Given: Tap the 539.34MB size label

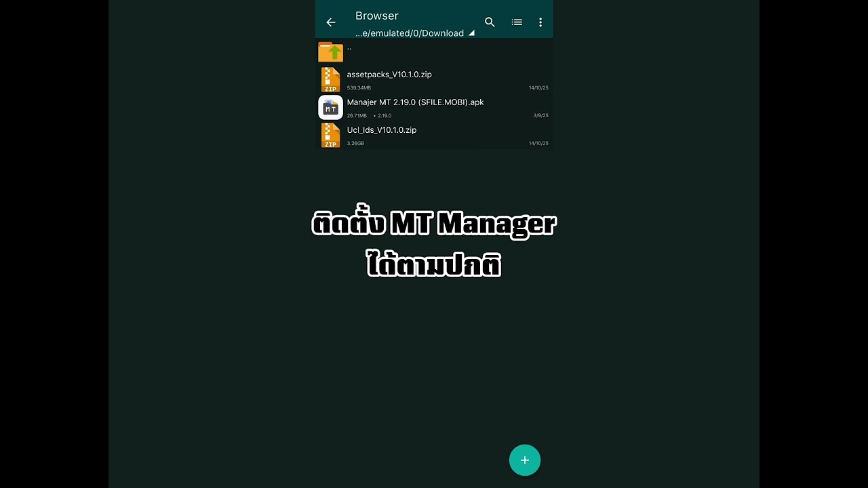Looking at the screenshot, I should point(359,88).
